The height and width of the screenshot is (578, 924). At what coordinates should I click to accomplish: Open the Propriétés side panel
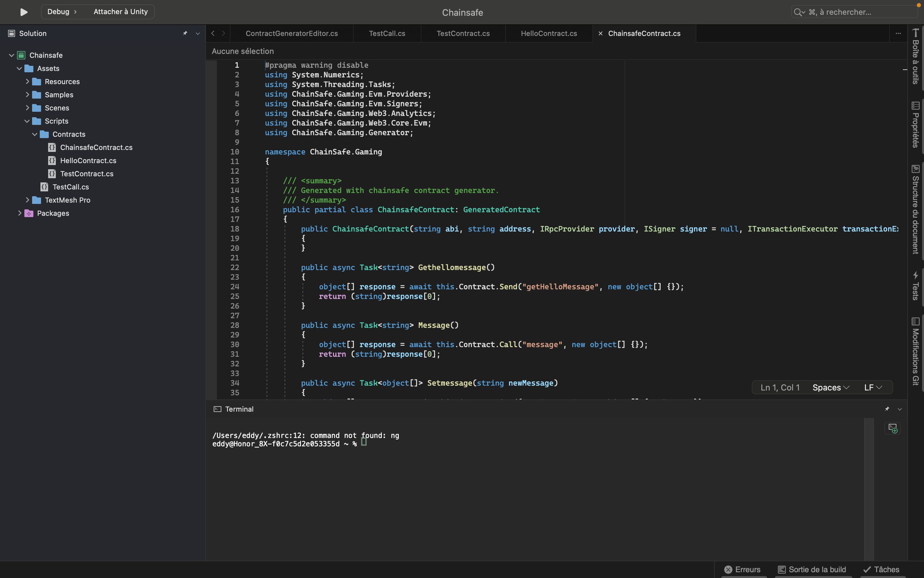(915, 125)
